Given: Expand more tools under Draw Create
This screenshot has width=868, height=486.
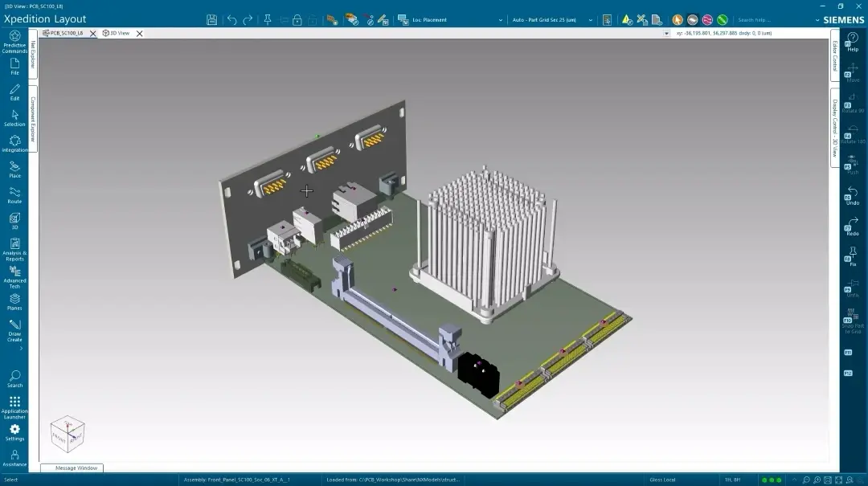Looking at the screenshot, I should [x=21, y=349].
